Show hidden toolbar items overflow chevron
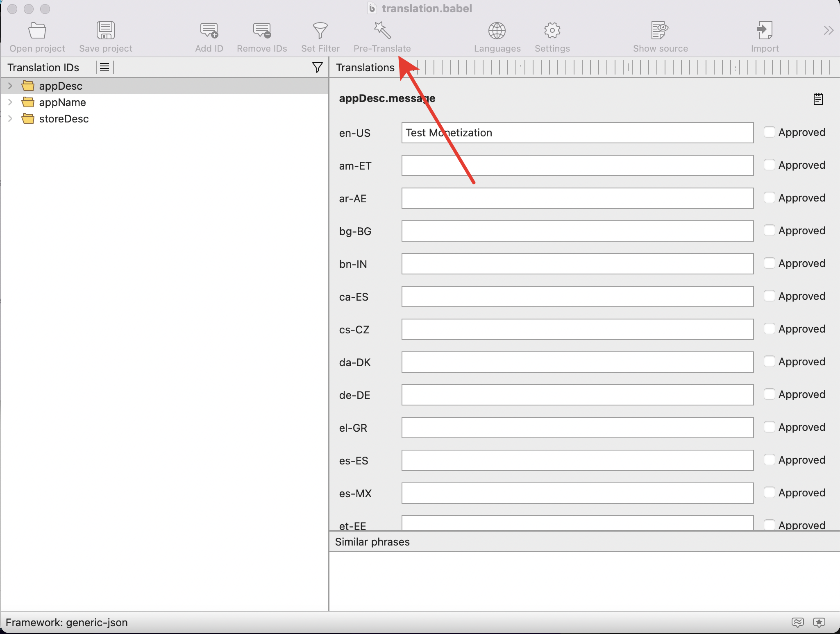The image size is (840, 634). 828,31
